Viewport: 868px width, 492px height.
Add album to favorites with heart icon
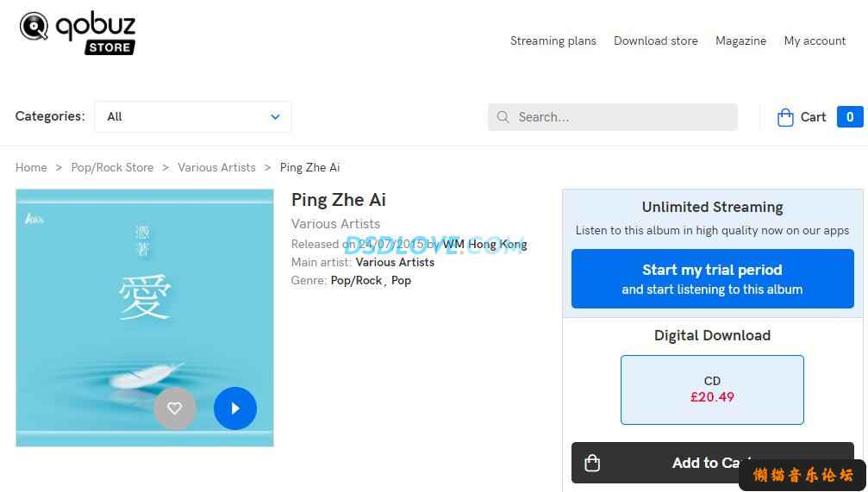point(174,408)
